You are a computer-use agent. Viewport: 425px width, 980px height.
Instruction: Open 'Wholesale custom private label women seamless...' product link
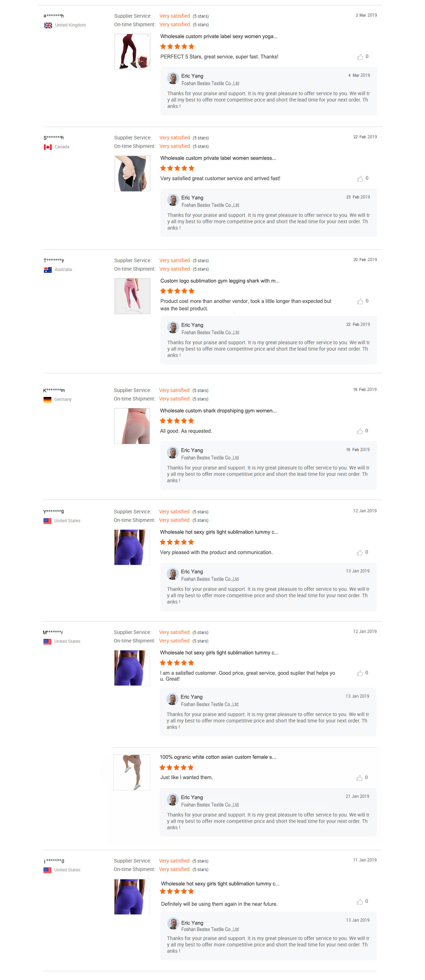click(218, 158)
